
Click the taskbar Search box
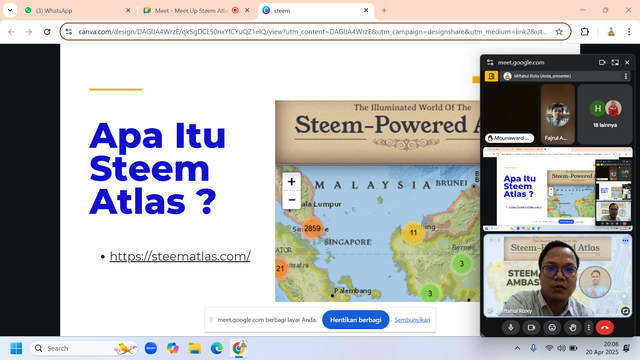click(84, 348)
